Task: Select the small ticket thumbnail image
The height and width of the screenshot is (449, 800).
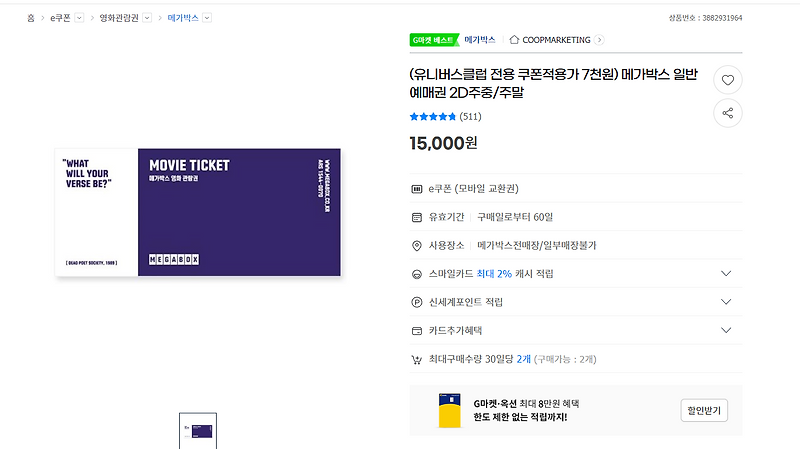Action: click(198, 430)
